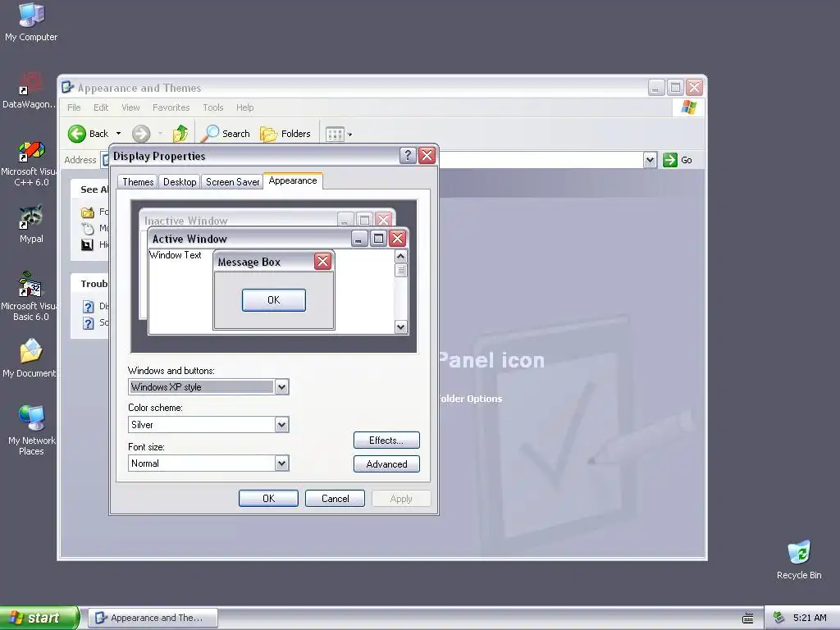Click Appearance and Themes taskbar button
840x630 pixels.
pyautogui.click(x=153, y=618)
